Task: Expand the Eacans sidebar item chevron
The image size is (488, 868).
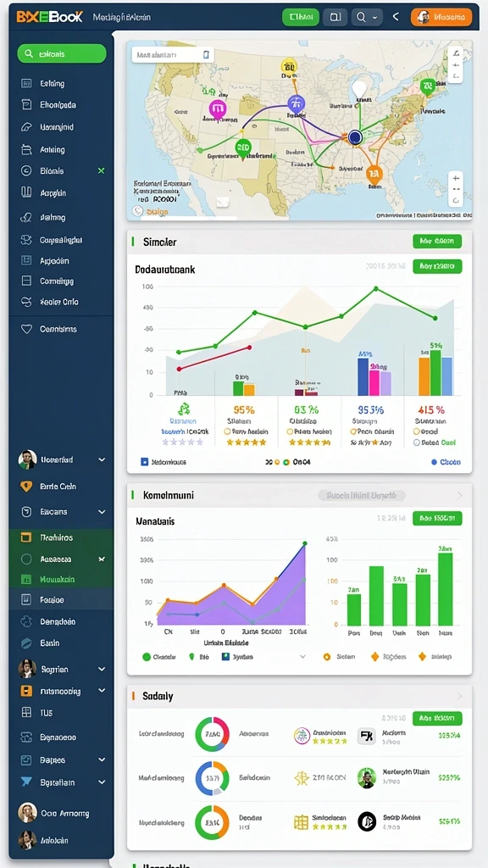Action: [102, 512]
